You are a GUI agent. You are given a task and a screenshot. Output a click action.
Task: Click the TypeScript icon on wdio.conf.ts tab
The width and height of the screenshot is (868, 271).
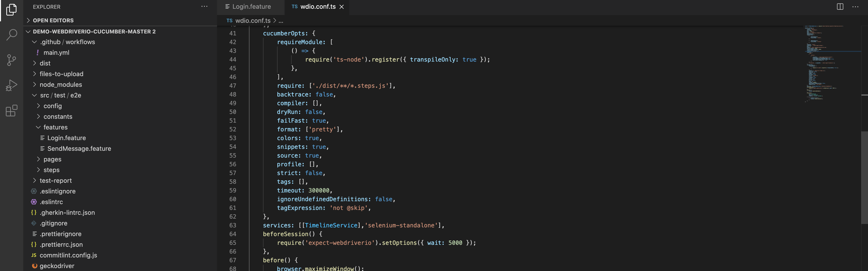294,7
